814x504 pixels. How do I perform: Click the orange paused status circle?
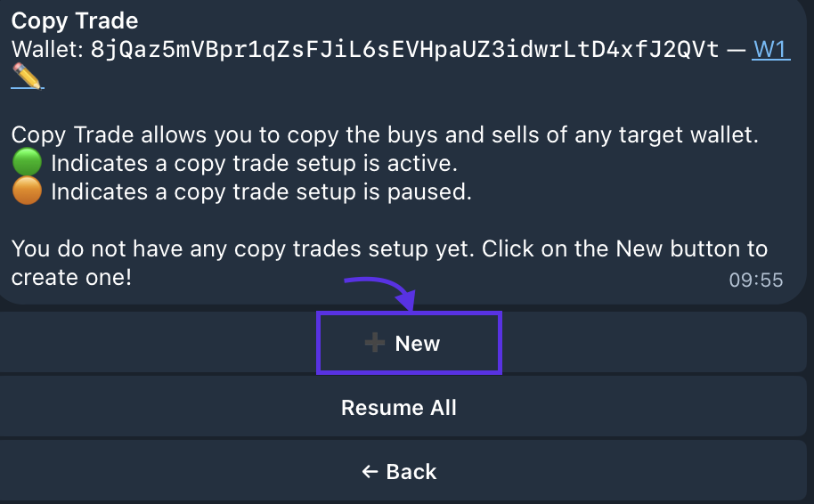tap(28, 191)
